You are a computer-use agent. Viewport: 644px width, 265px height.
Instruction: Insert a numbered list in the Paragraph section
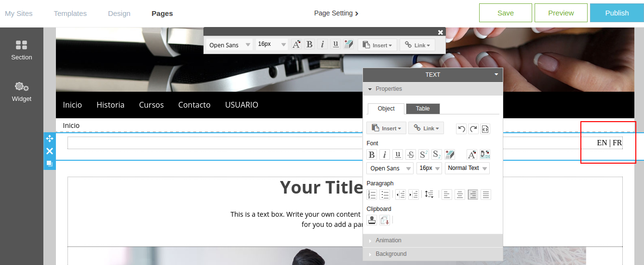(372, 195)
